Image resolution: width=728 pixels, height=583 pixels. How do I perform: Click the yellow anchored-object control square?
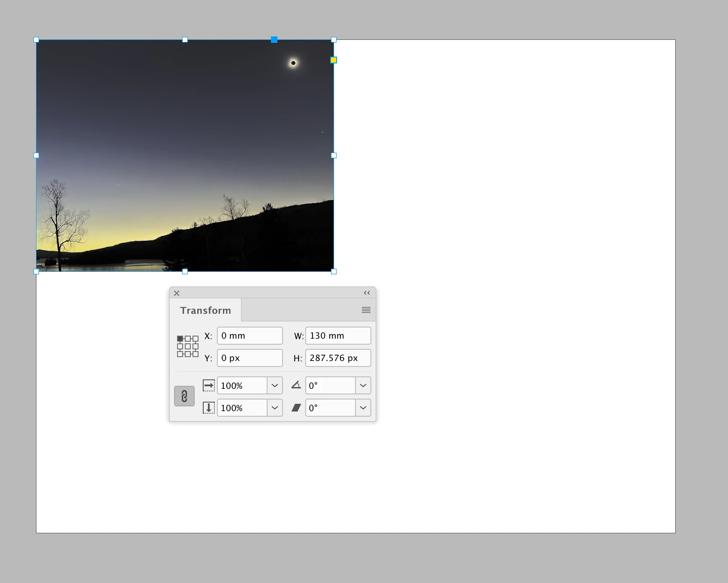pyautogui.click(x=334, y=60)
